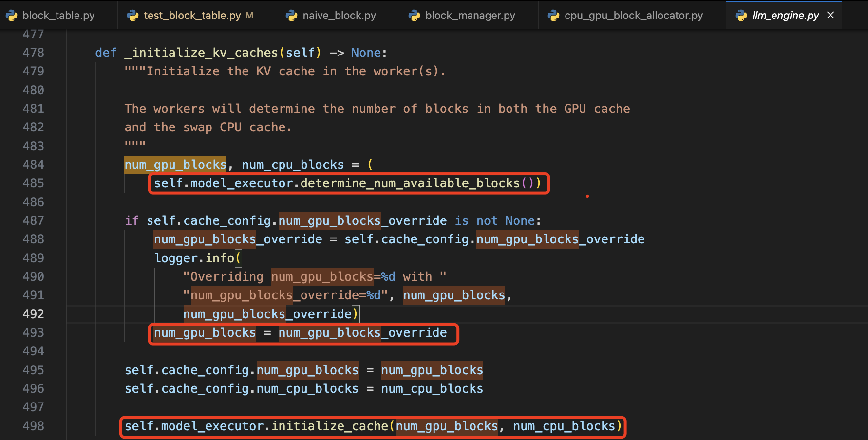Screen dimensions: 868x440
Task: Open the test_block_table.py tab
Action: coord(198,15)
